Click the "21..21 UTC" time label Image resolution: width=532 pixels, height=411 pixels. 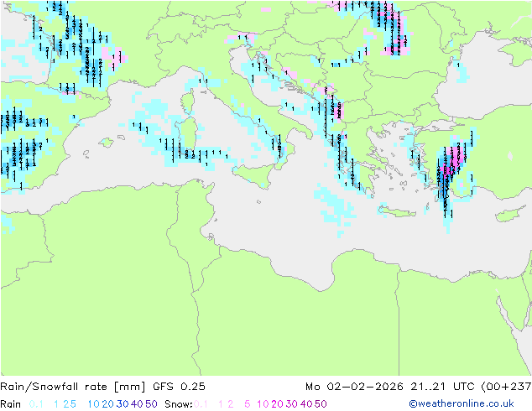[x=442, y=387]
